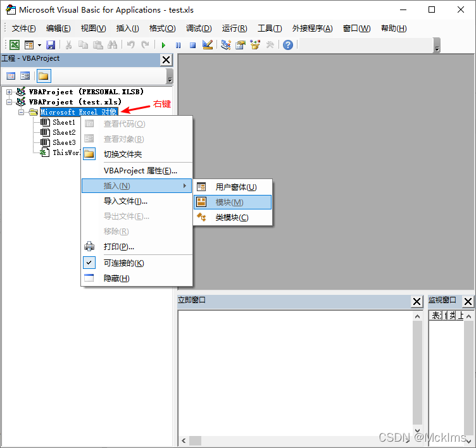This screenshot has width=476, height=448.
Task: Open the 调试(D) menu
Action: point(199,28)
